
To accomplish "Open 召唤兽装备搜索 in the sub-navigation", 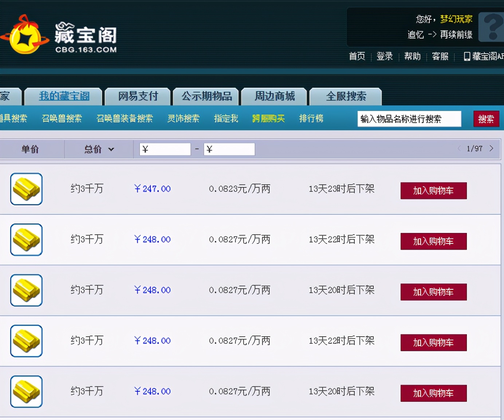I will coord(125,118).
